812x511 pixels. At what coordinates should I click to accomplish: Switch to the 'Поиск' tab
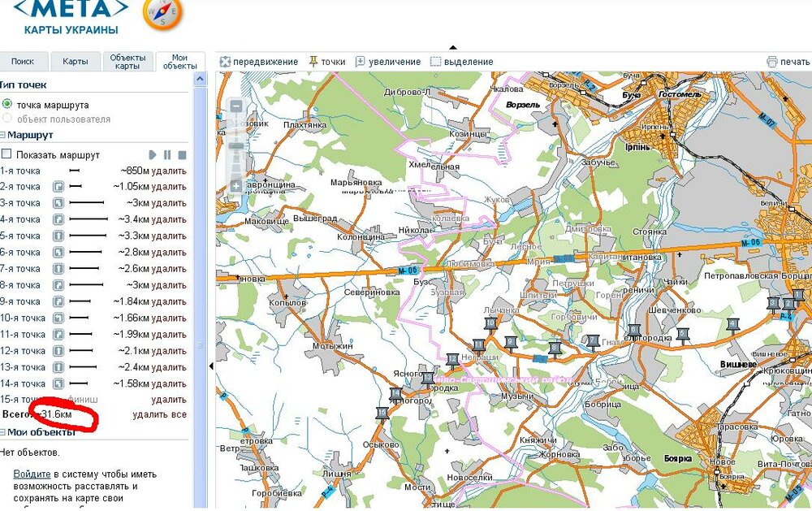[x=23, y=62]
